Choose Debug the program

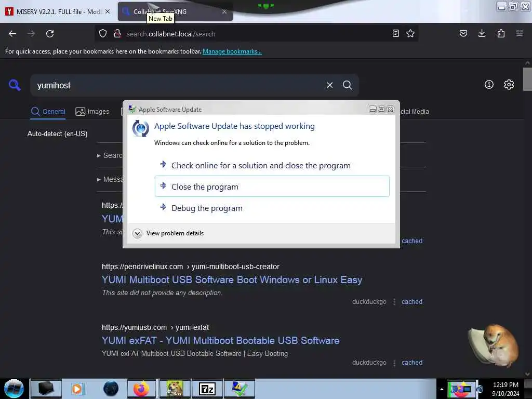point(272,208)
